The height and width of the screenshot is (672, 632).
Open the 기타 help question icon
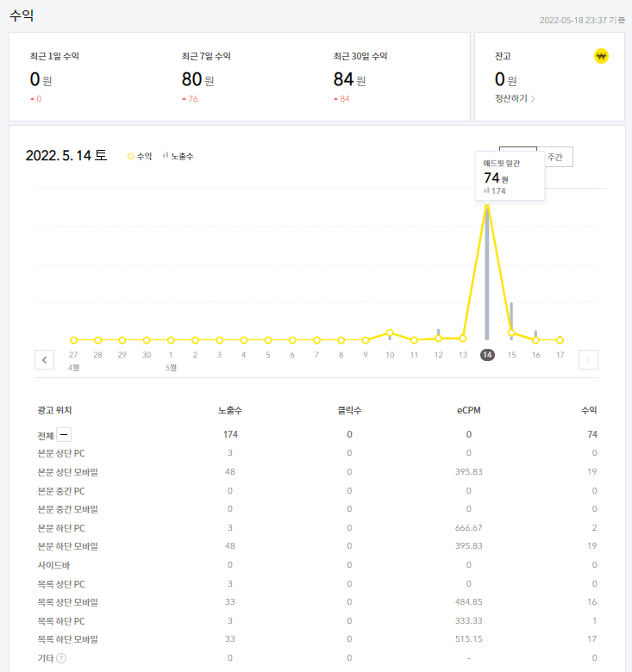61,658
